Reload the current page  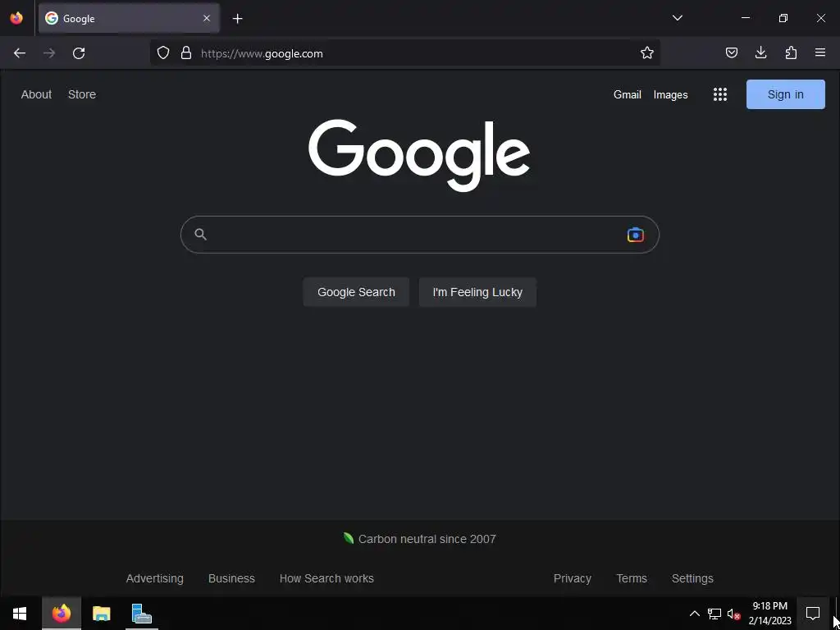point(79,53)
